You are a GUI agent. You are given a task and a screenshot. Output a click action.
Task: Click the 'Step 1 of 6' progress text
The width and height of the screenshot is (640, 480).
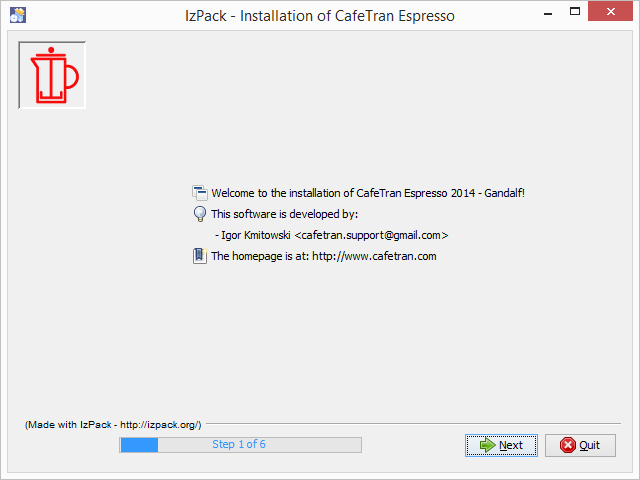239,444
